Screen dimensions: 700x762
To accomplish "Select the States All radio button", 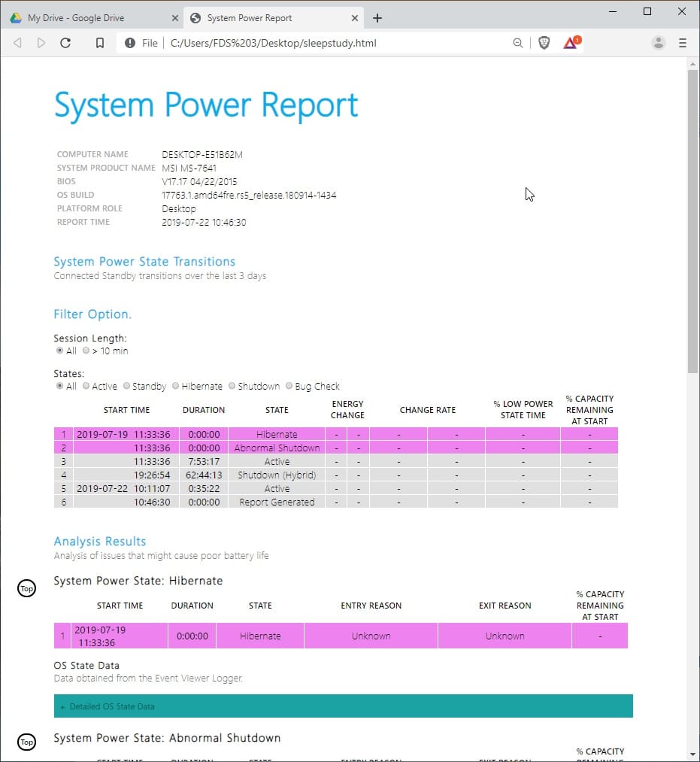I will [x=59, y=386].
